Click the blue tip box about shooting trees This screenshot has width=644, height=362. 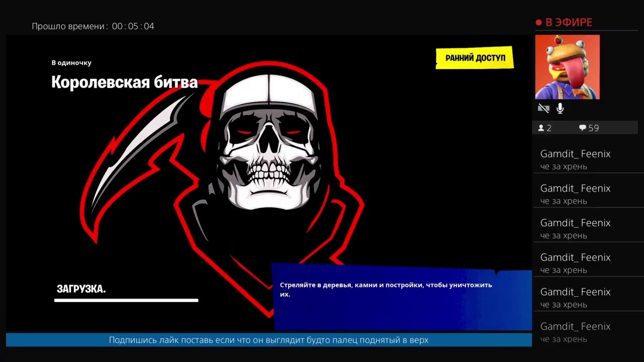(401, 297)
